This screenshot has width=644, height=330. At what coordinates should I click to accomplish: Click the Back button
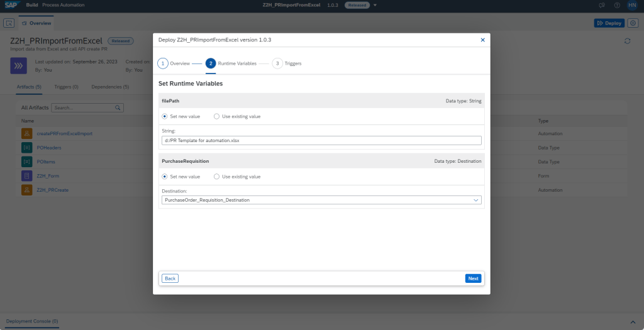pyautogui.click(x=170, y=278)
